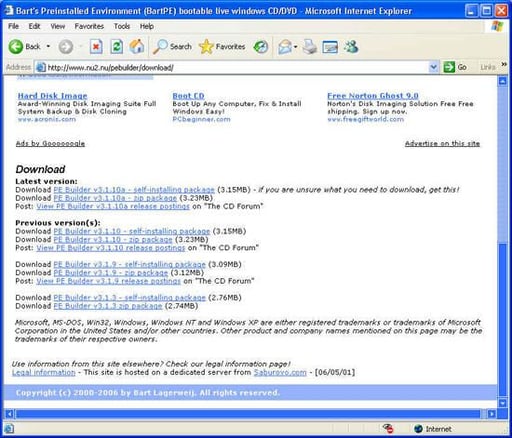The height and width of the screenshot is (438, 512).
Task: Go to the Home page icon
Action: click(x=137, y=46)
